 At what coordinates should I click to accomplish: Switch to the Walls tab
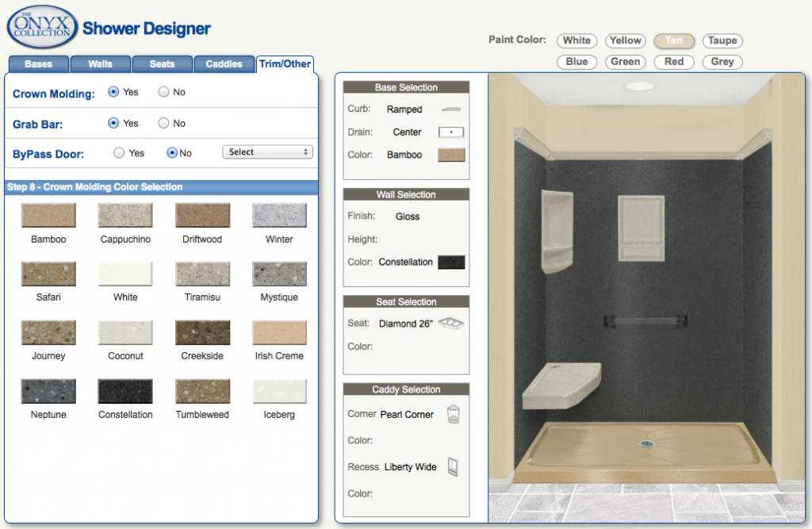click(x=101, y=64)
